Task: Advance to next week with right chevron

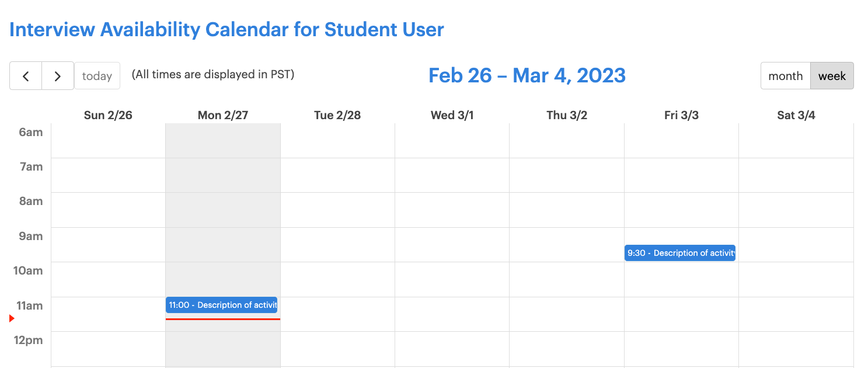Action: [58, 76]
